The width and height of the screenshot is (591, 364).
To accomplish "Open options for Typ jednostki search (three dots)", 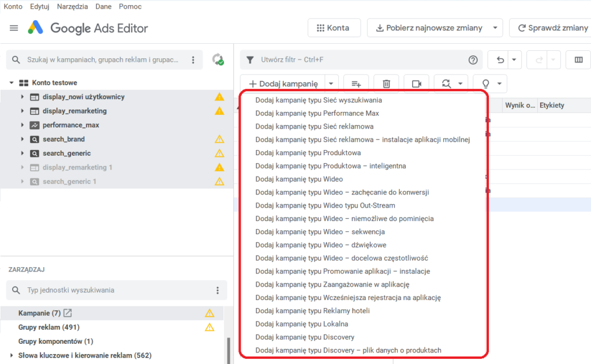I will tap(218, 290).
